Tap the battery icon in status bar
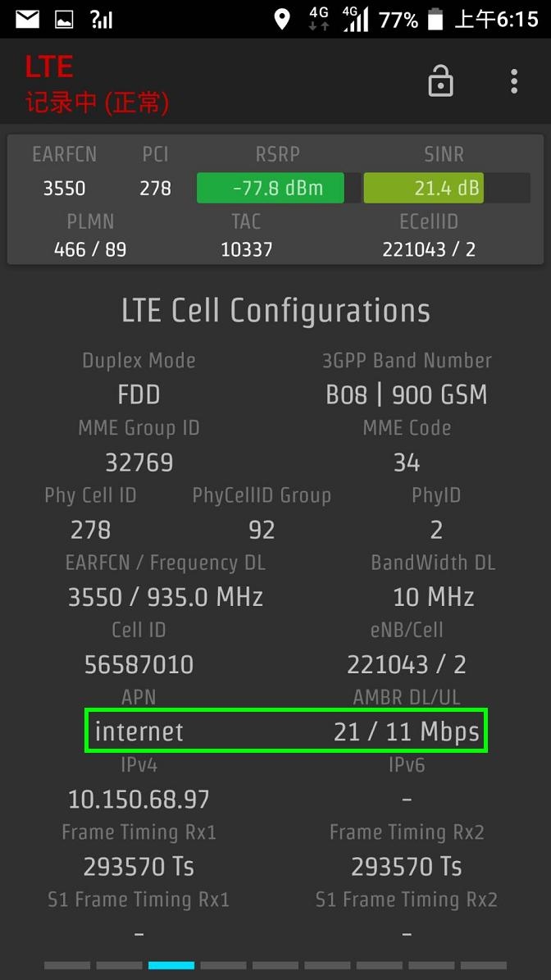 click(x=435, y=20)
